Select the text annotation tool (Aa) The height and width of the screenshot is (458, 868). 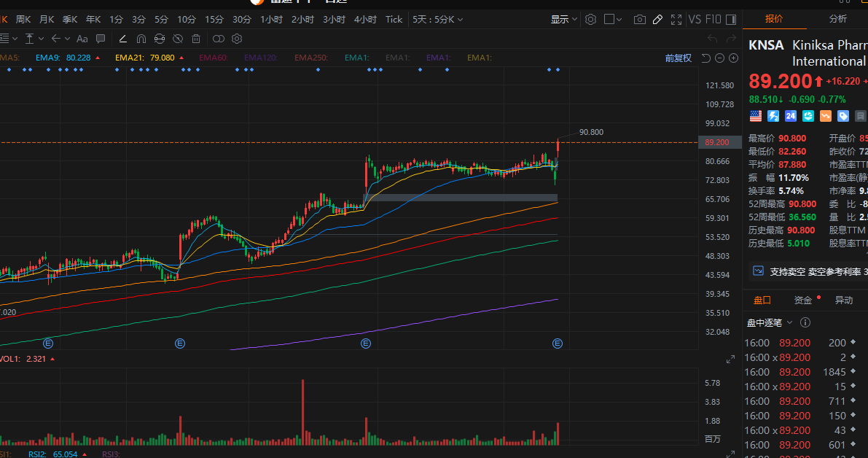[x=82, y=39]
